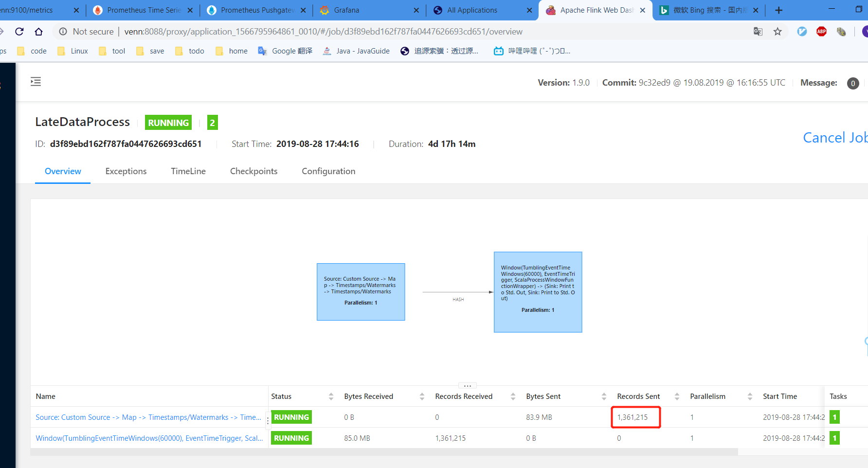
Task: Open the code bookmarks folder
Action: pyautogui.click(x=31, y=51)
